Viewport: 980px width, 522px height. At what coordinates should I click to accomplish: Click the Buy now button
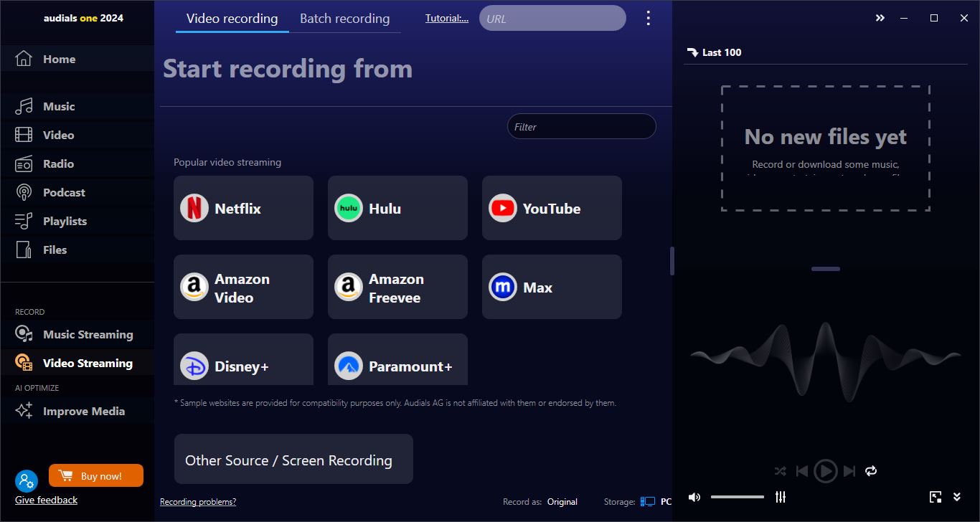point(96,476)
